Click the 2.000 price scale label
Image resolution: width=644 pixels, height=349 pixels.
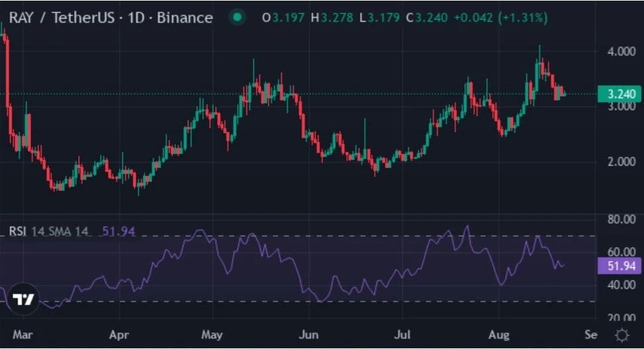(621, 162)
